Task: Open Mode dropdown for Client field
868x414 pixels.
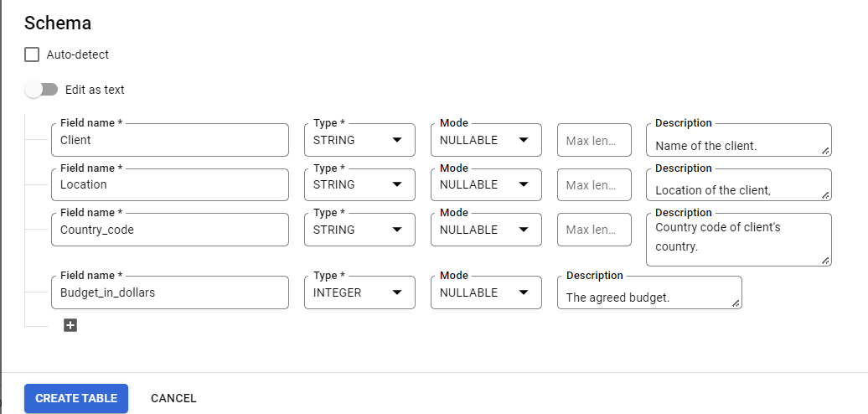Action: click(486, 140)
